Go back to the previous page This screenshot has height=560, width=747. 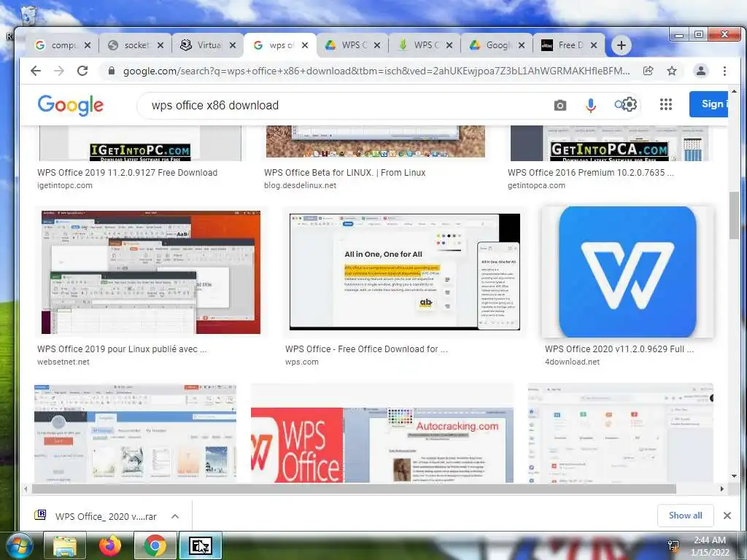[36, 71]
